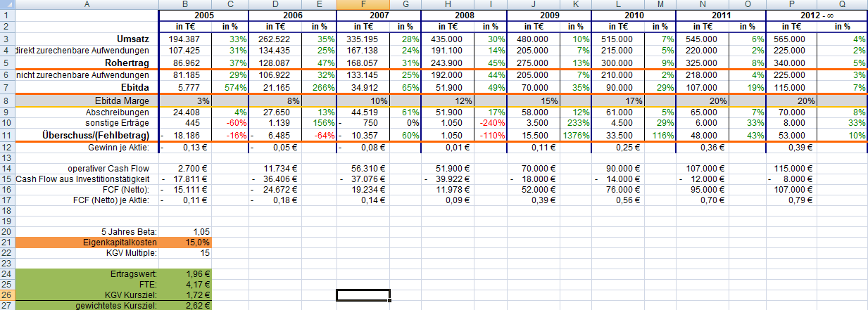Image resolution: width=868 pixels, height=310 pixels.
Task: Select the KGV Multiple value 15
Action: [185, 252]
